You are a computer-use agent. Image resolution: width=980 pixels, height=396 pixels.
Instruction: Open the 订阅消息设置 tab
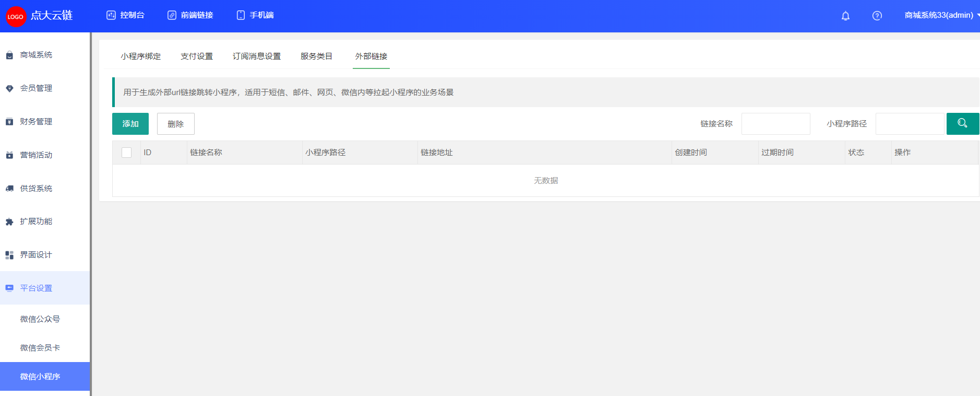pos(257,56)
